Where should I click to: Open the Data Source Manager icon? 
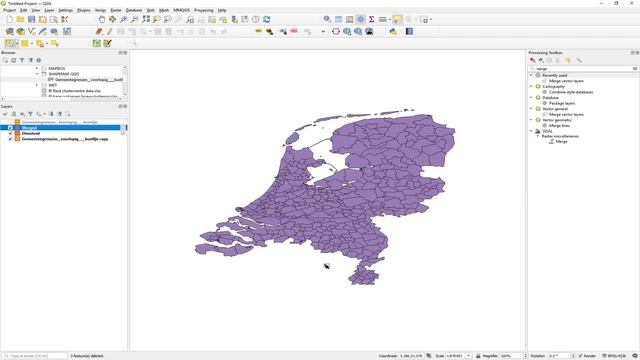point(9,31)
